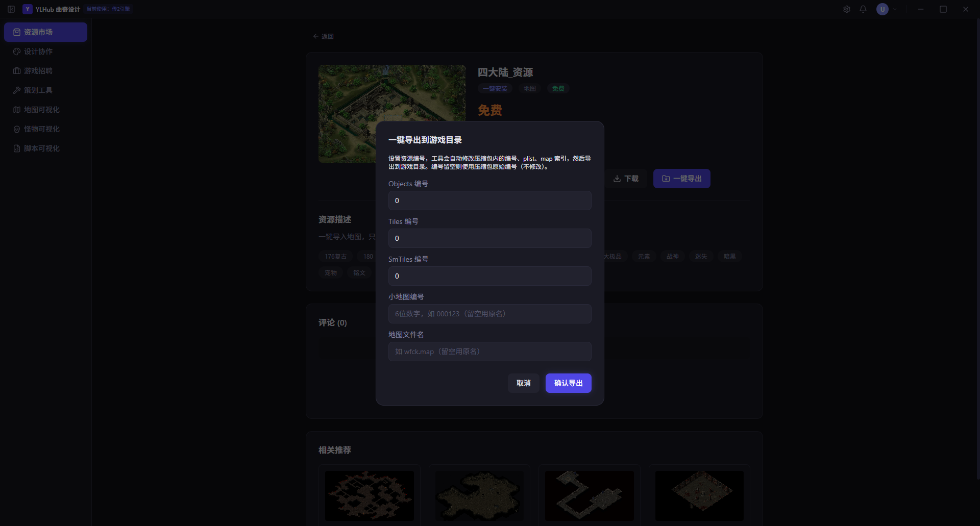Focus the 小地图编号 input field
Viewport: 980px width, 526px height.
click(490, 314)
